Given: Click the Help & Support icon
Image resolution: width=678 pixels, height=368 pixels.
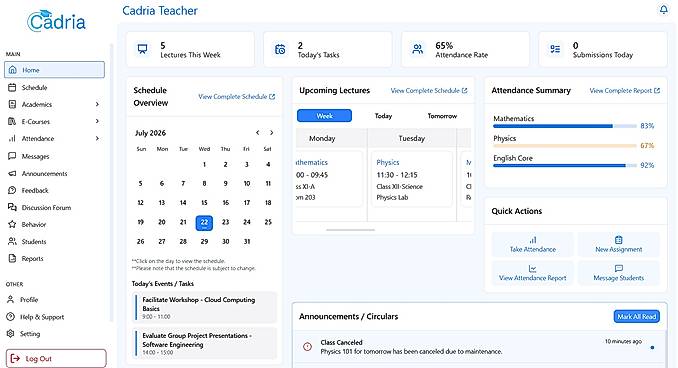Looking at the screenshot, I should point(11,317).
